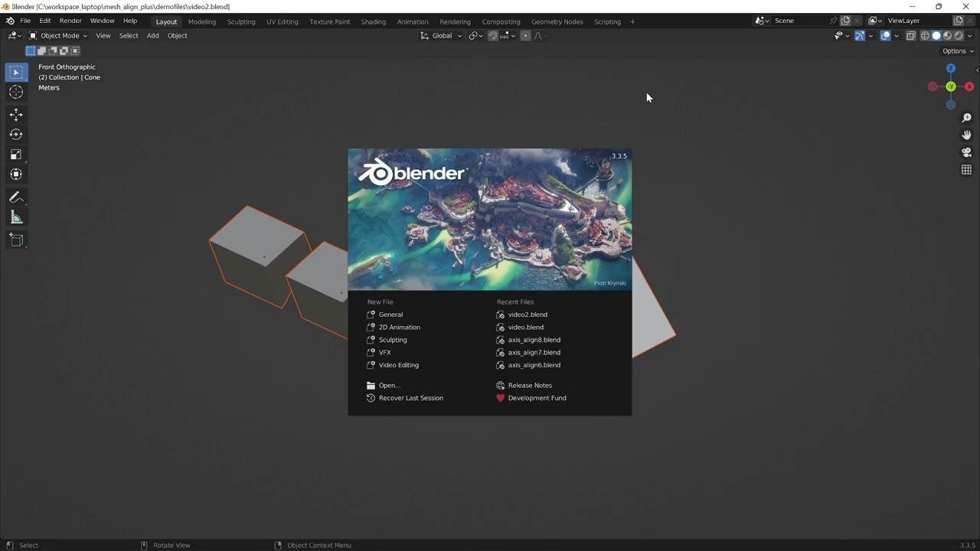Delete the Scene using its X icon
980x551 pixels.
click(857, 21)
